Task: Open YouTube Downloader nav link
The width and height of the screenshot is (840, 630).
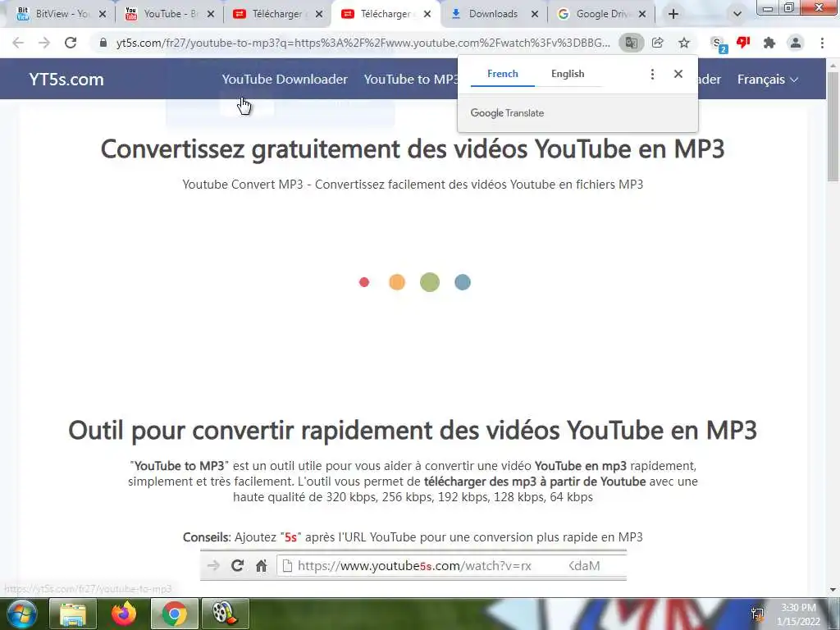Action: coord(285,80)
